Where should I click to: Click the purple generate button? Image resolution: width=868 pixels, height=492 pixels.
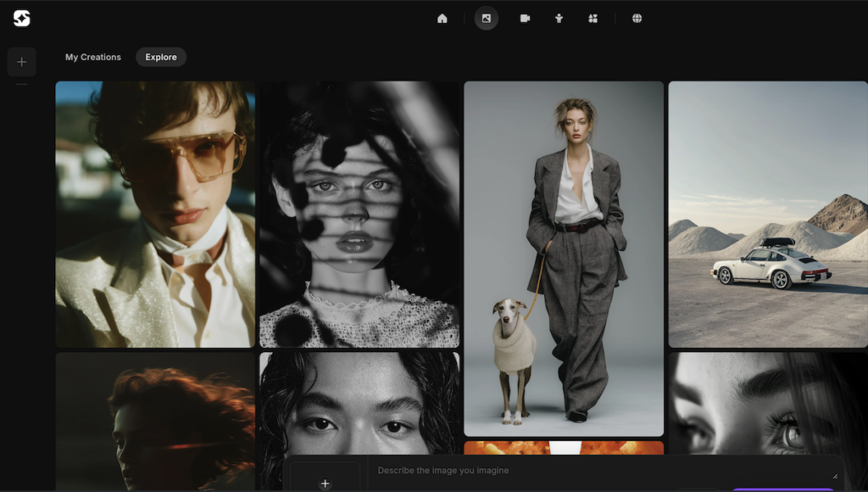click(782, 489)
